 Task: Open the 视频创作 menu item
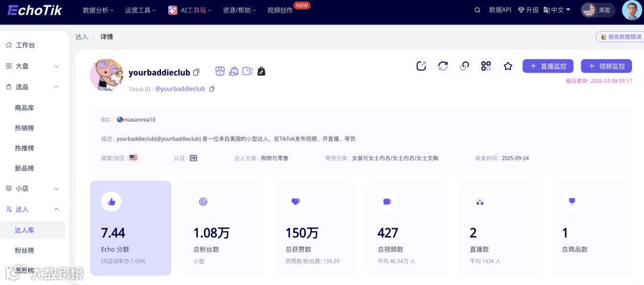[280, 10]
